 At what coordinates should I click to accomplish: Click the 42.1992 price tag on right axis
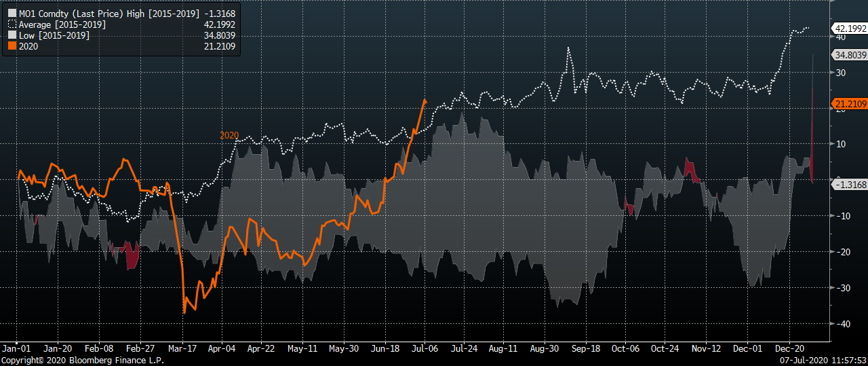[x=849, y=29]
